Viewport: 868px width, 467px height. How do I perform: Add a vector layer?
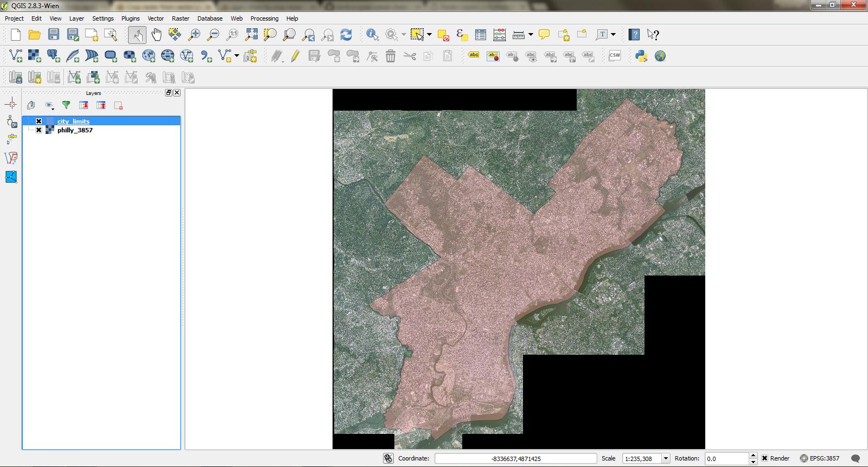(16, 56)
